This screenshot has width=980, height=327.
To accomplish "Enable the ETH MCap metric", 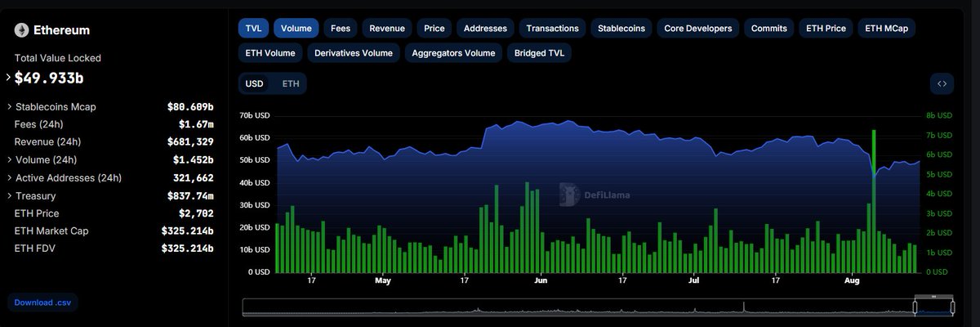I will pos(887,28).
